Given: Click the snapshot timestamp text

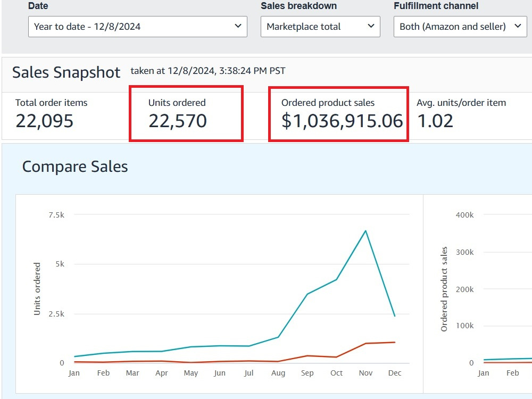Looking at the screenshot, I should point(207,71).
